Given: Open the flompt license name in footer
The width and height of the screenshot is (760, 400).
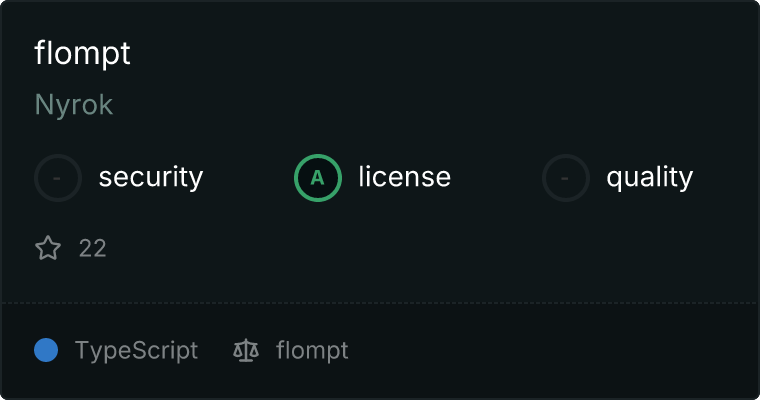Looking at the screenshot, I should (x=312, y=351).
